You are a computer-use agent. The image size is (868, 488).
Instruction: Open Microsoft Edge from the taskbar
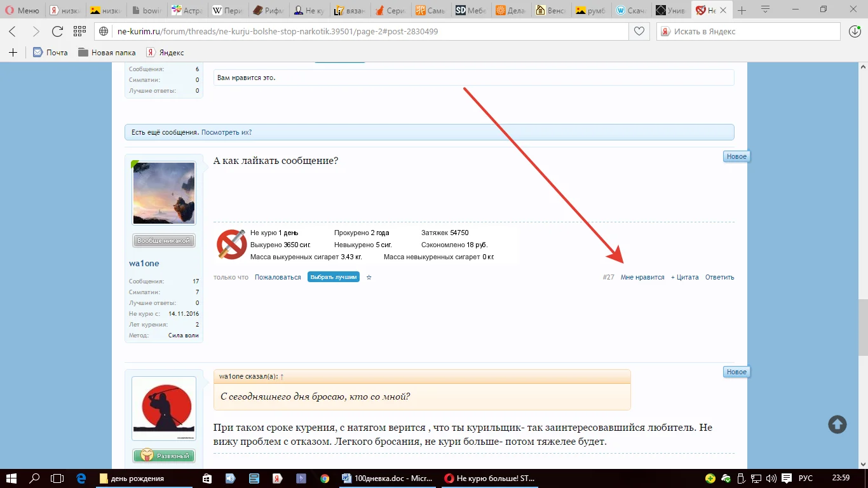(81, 478)
